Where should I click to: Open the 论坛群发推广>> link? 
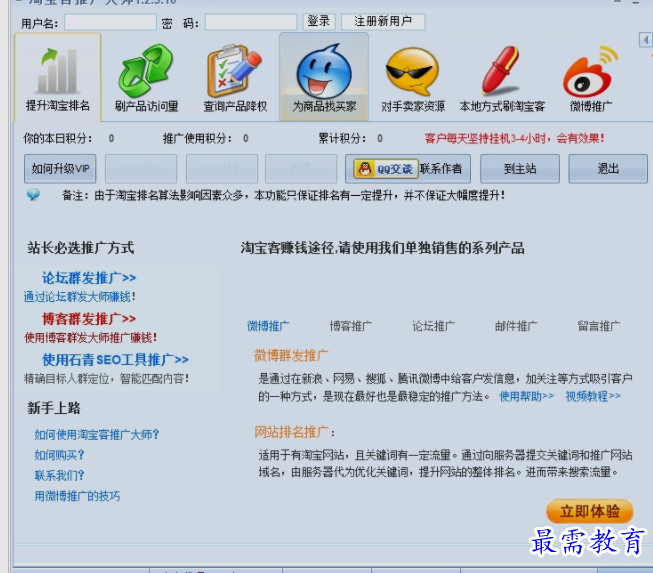[89, 278]
